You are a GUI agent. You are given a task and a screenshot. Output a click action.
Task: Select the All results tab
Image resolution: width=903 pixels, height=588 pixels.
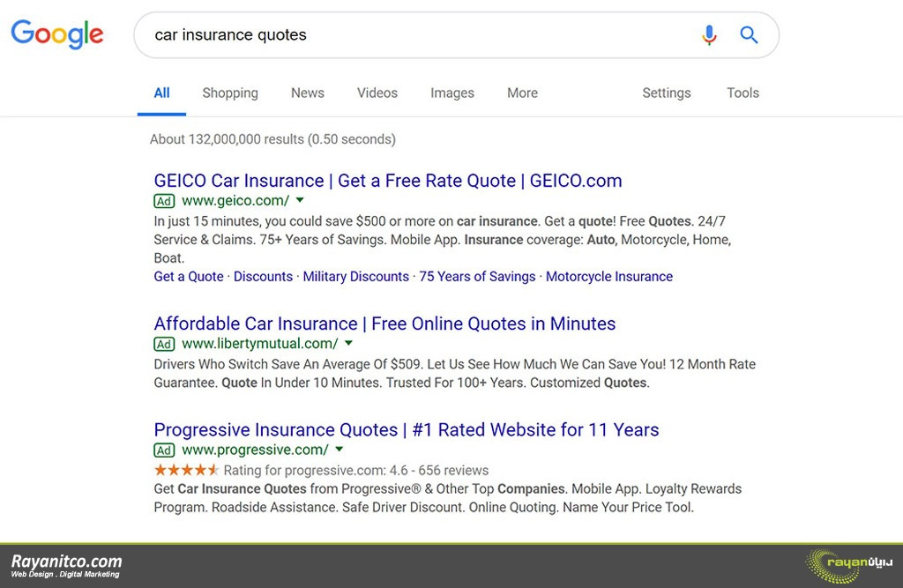(162, 93)
